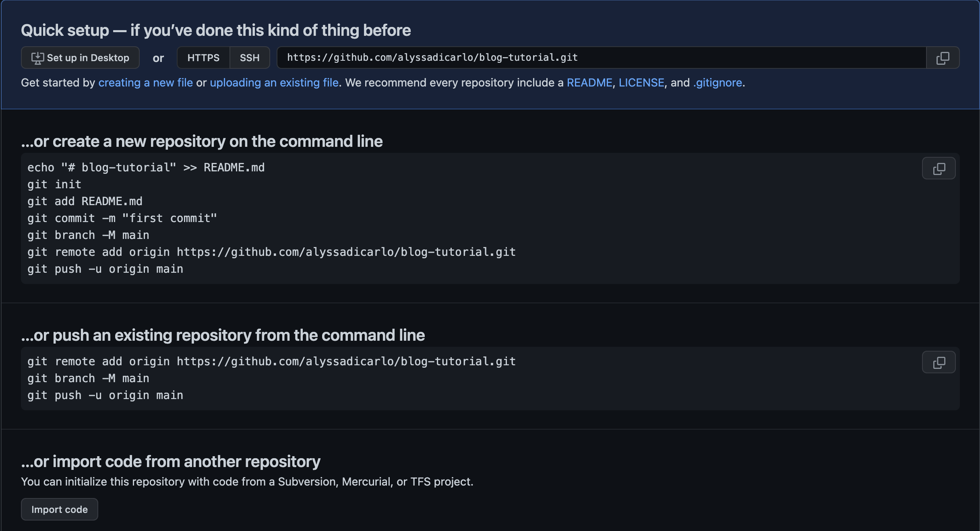
Task: Click the git commit first commit line
Action: coord(122,218)
